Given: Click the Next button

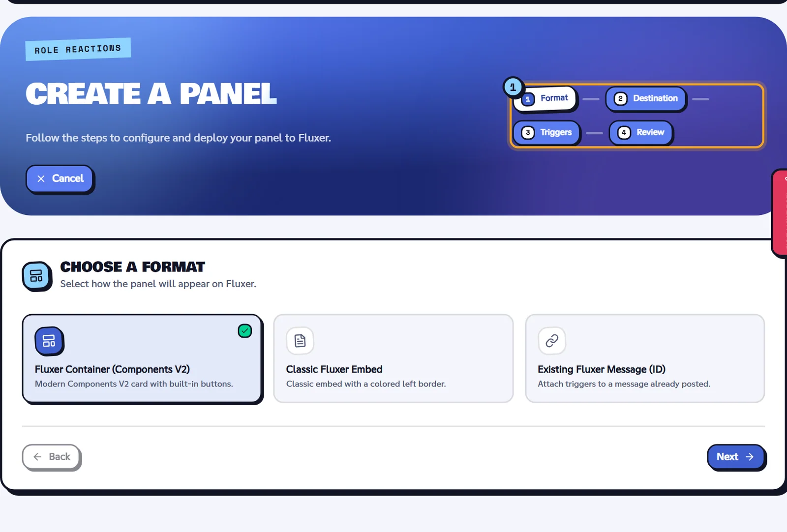Looking at the screenshot, I should (x=736, y=457).
